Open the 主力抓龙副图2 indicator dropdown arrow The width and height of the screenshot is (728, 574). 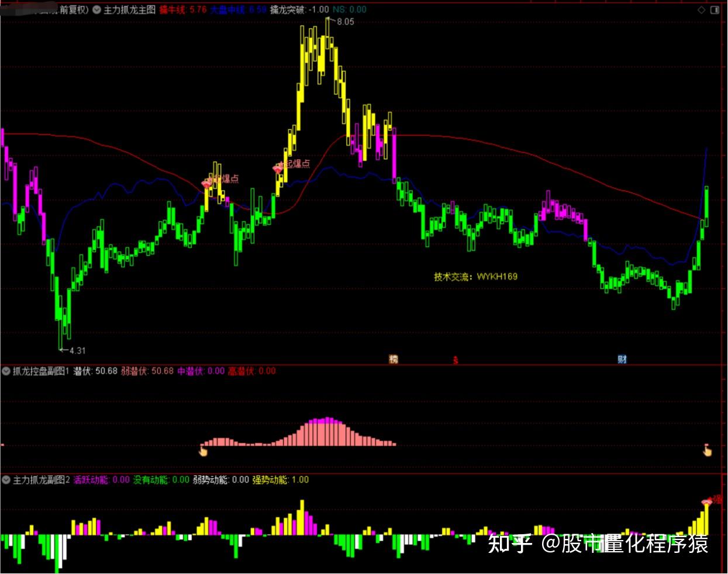coord(6,480)
